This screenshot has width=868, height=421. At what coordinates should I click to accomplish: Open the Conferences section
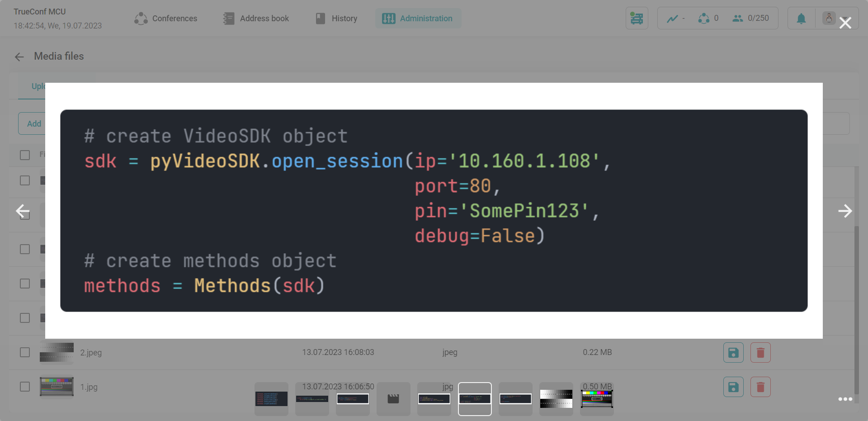click(x=165, y=19)
